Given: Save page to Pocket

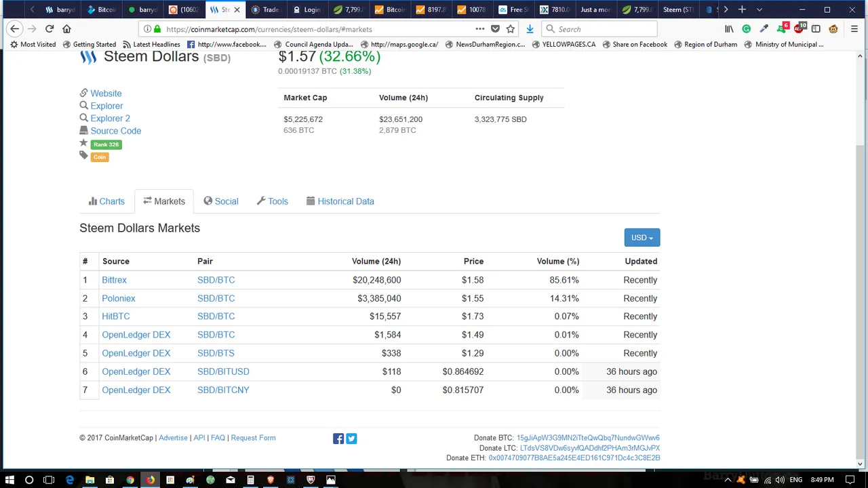Looking at the screenshot, I should click(x=495, y=29).
